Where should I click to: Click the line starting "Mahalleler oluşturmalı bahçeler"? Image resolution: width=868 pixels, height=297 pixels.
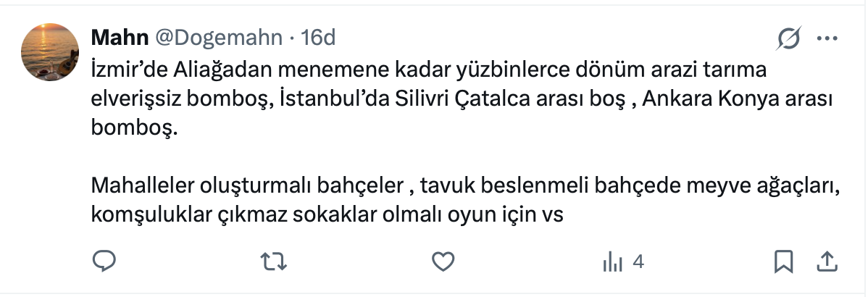coord(465,185)
